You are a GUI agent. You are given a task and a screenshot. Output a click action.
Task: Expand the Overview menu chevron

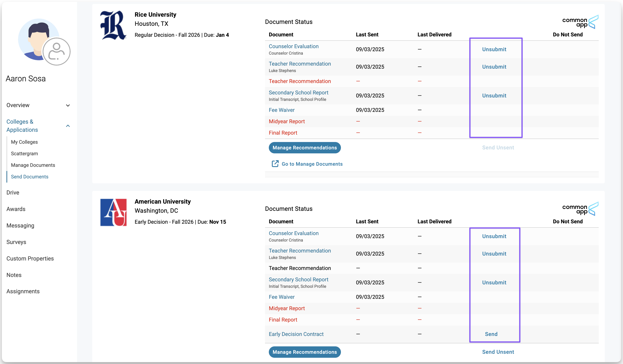pyautogui.click(x=68, y=106)
